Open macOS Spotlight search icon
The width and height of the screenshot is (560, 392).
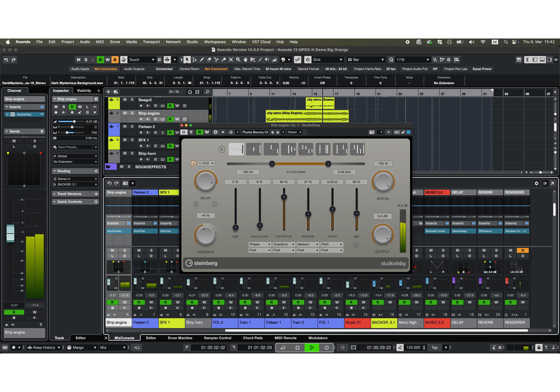coord(506,42)
